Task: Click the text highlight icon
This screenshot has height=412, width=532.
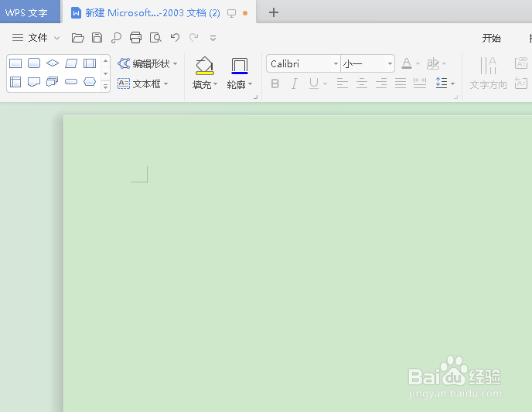Action: point(433,63)
